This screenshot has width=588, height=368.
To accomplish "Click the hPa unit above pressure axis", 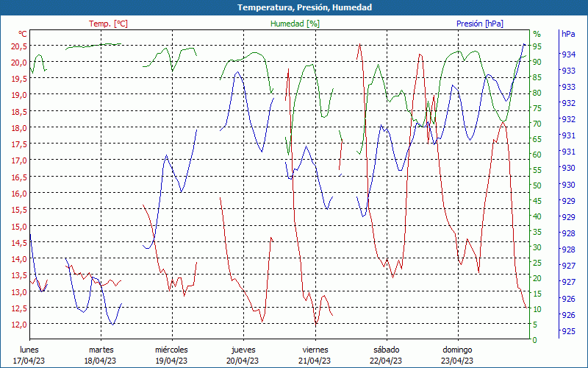I will (568, 34).
